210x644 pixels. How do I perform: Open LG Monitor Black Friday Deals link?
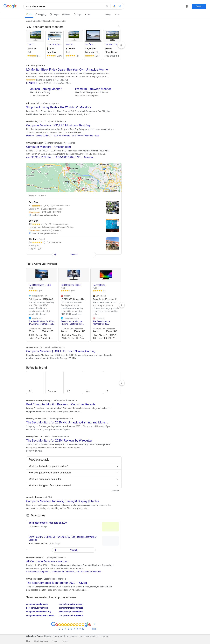click(x=68, y=70)
